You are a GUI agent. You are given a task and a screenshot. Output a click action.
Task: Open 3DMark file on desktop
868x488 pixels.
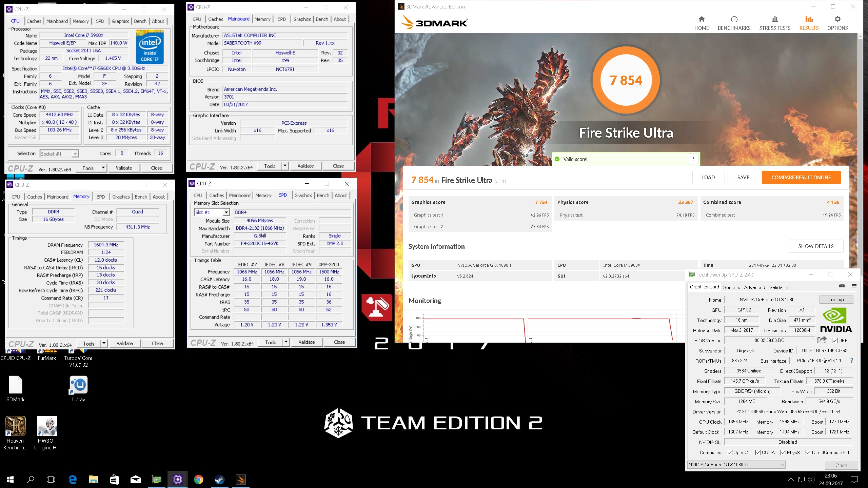16,389
